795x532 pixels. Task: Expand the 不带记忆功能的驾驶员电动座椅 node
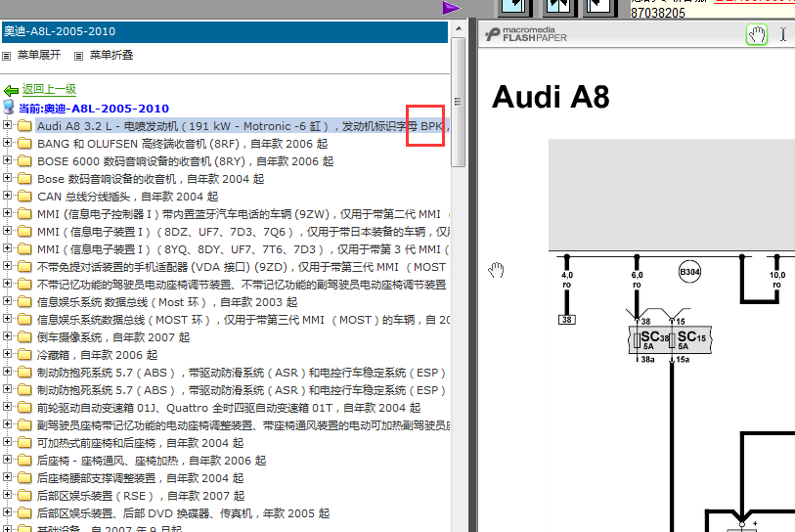(7, 283)
